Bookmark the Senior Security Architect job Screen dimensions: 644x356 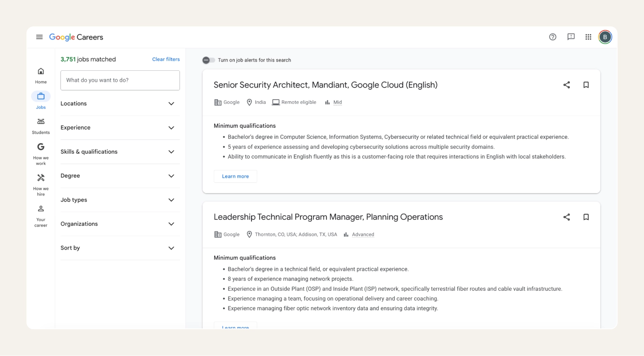coord(586,85)
